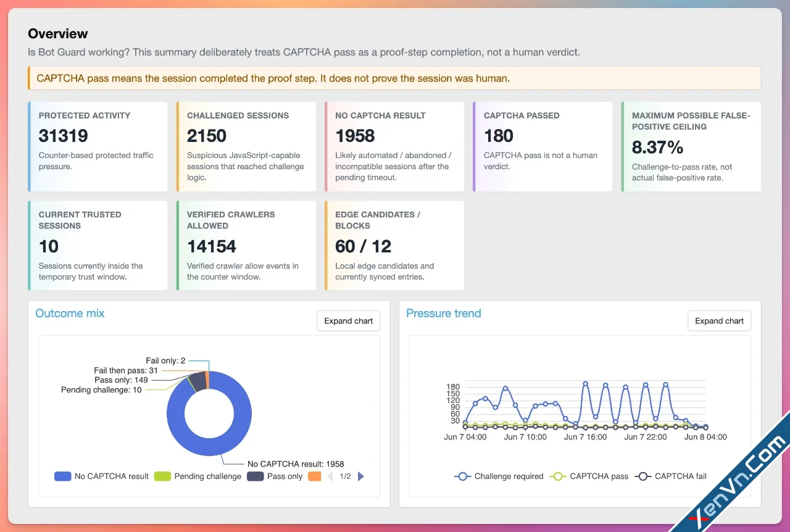Click the '1/2' legend page indicator

click(346, 476)
